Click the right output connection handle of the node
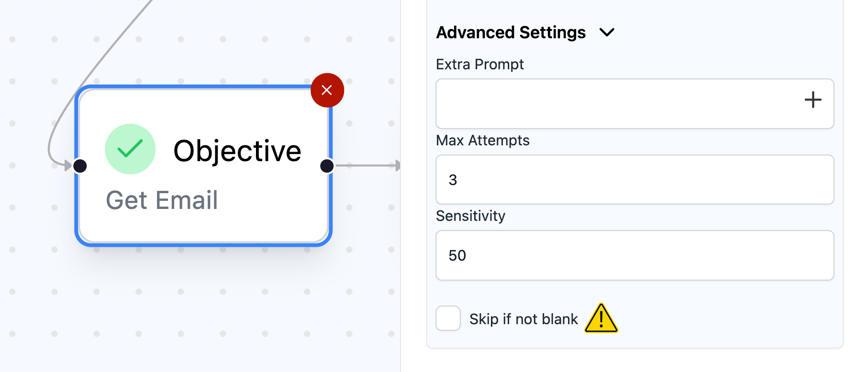 327,165
